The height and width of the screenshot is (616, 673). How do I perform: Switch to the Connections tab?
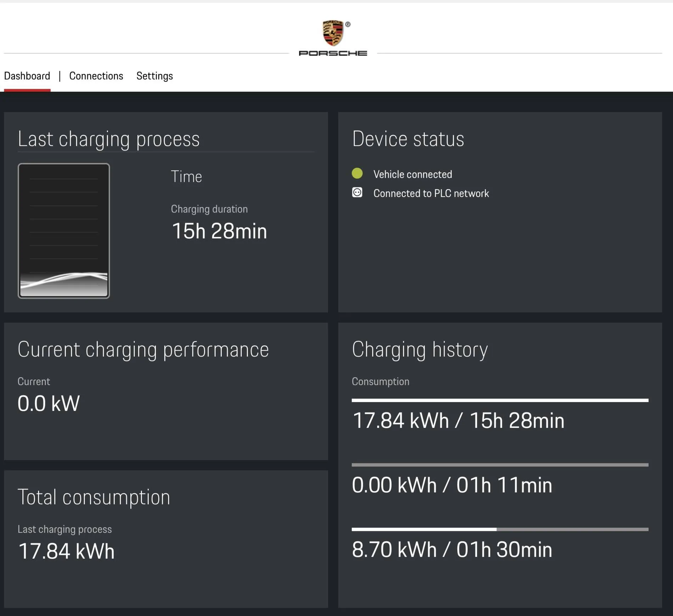(96, 76)
